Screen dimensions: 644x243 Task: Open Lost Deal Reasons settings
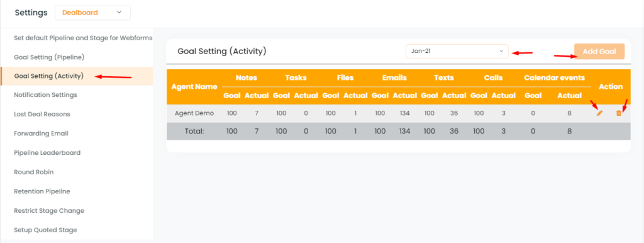[42, 115]
